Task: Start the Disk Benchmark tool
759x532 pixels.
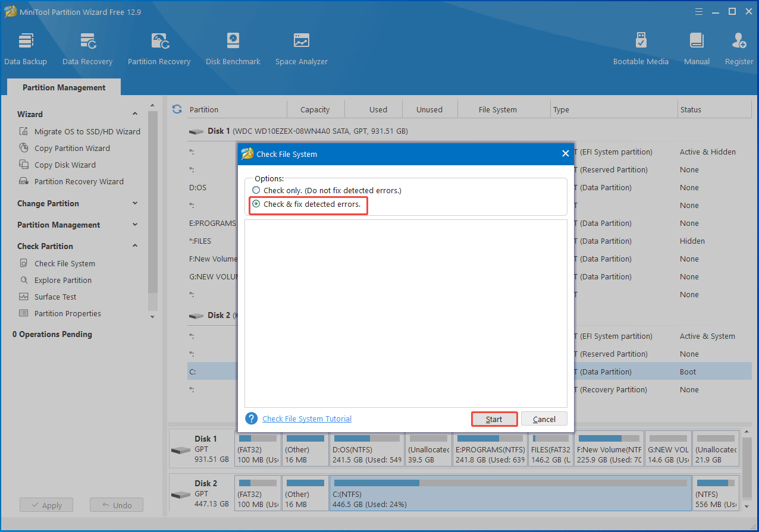Action: pos(233,49)
